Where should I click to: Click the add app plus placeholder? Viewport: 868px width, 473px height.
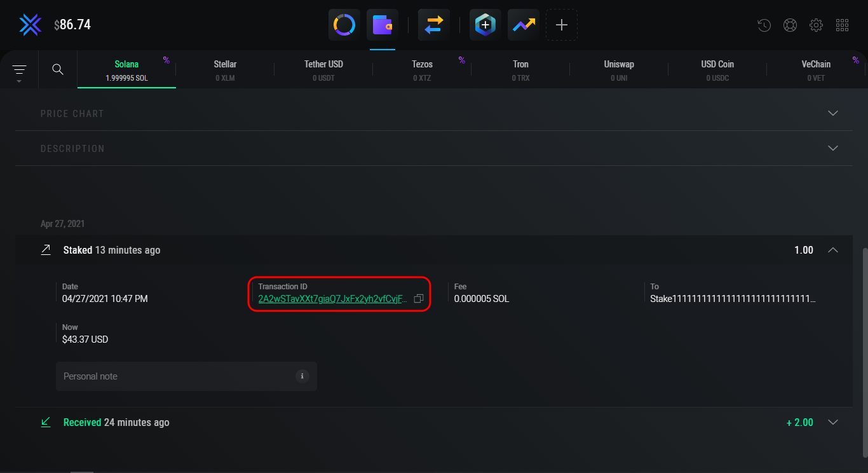coord(562,25)
